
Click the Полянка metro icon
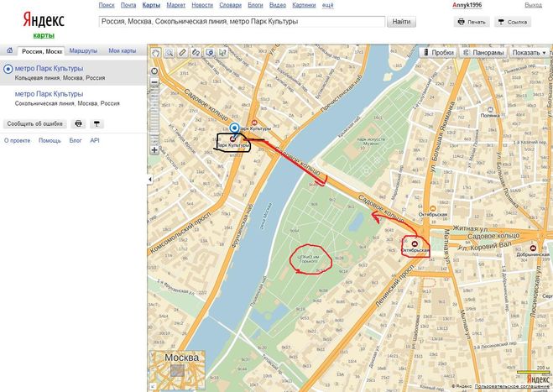pyautogui.click(x=490, y=110)
